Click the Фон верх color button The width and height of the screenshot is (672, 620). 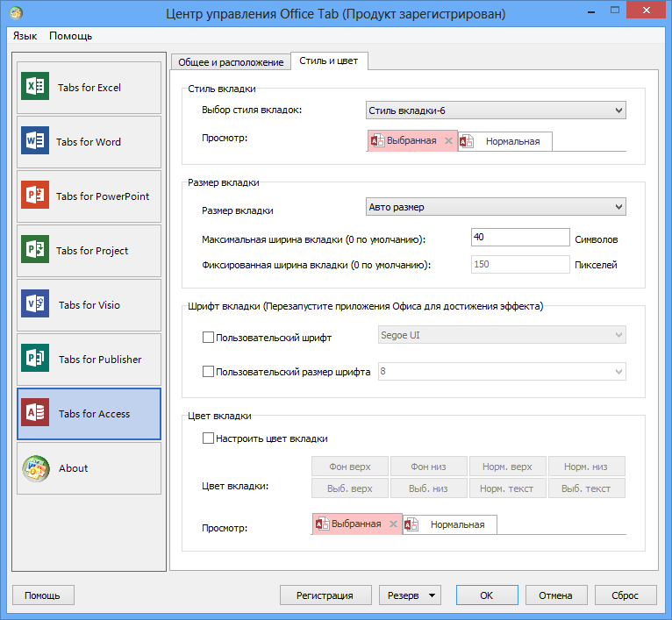[350, 467]
